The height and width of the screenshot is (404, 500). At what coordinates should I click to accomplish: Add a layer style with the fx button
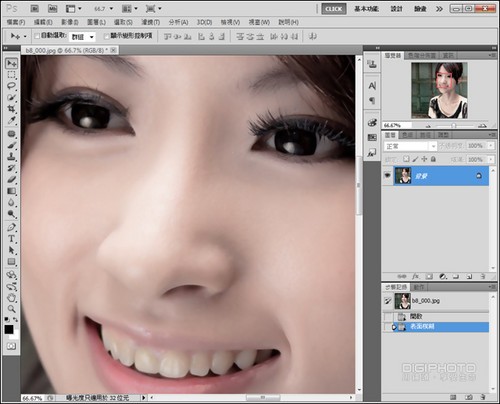coord(415,276)
